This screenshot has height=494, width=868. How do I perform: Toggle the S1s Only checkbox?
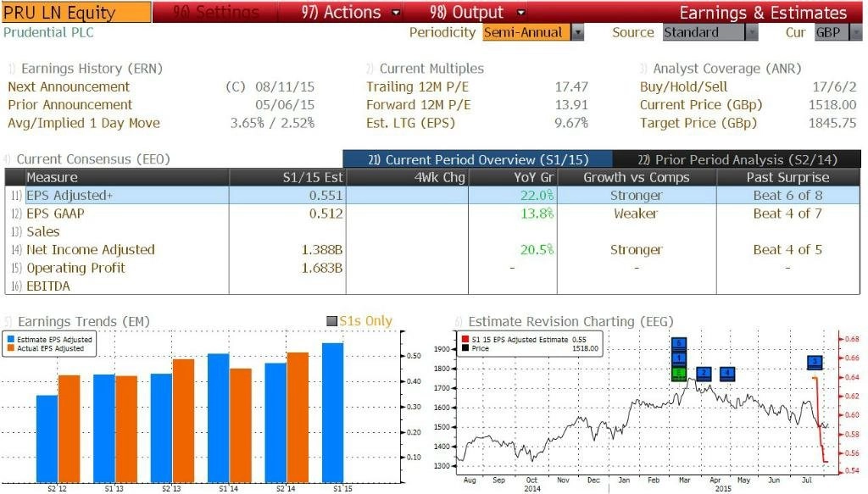point(331,321)
